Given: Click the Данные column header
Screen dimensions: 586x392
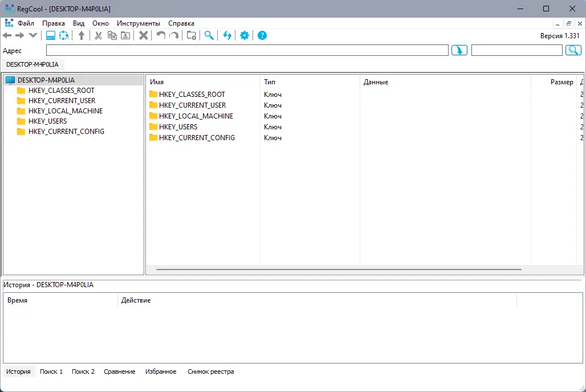Looking at the screenshot, I should pos(445,82).
